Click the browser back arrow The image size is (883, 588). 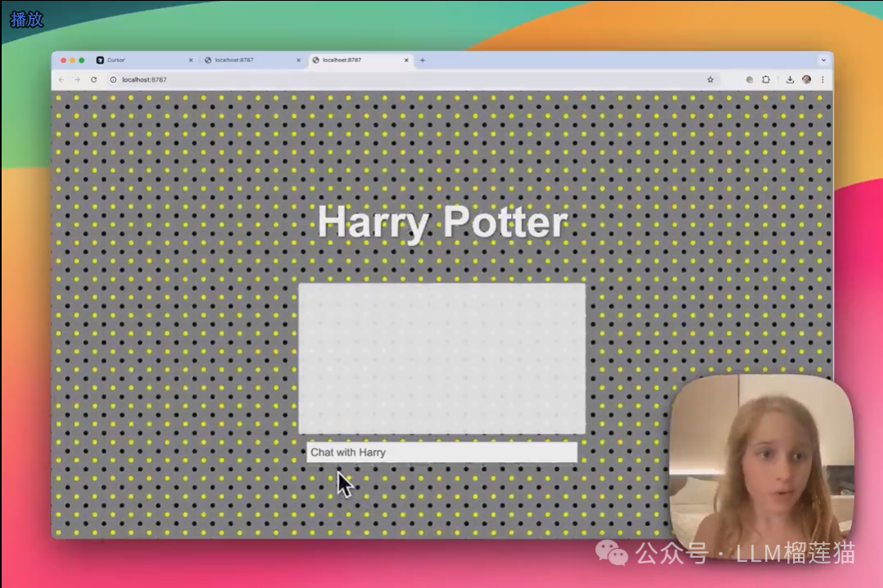[x=61, y=80]
